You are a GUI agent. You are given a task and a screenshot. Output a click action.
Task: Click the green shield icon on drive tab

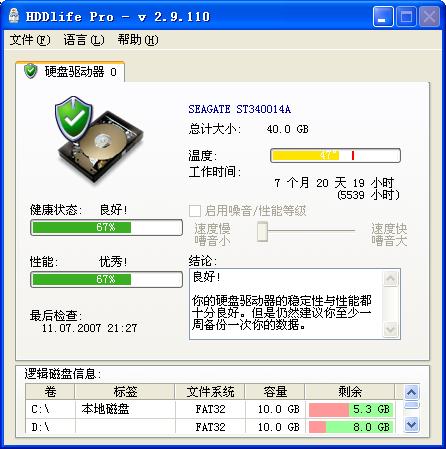[x=31, y=71]
